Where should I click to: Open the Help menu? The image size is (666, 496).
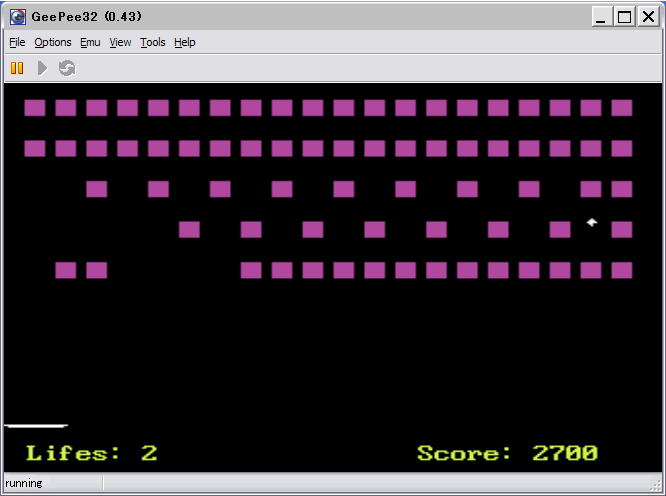(185, 42)
